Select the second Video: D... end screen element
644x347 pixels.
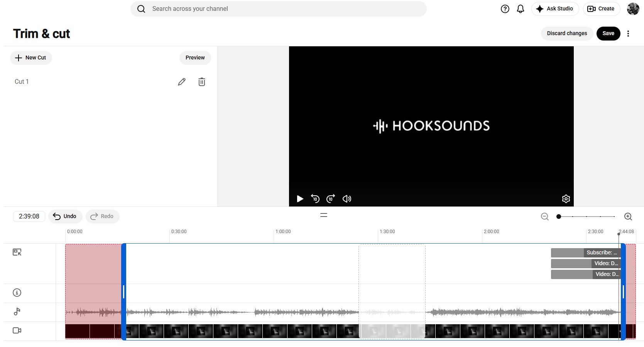tap(585, 274)
